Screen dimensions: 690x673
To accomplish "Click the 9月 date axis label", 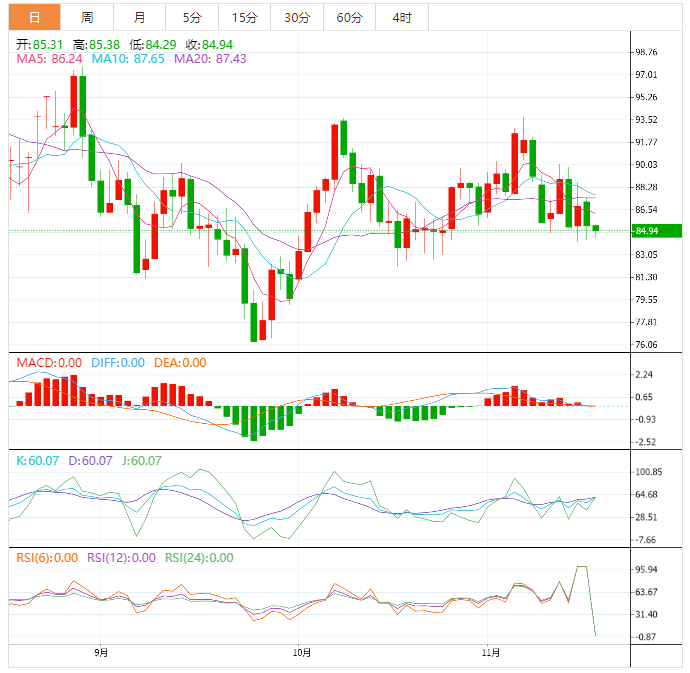I will (101, 652).
